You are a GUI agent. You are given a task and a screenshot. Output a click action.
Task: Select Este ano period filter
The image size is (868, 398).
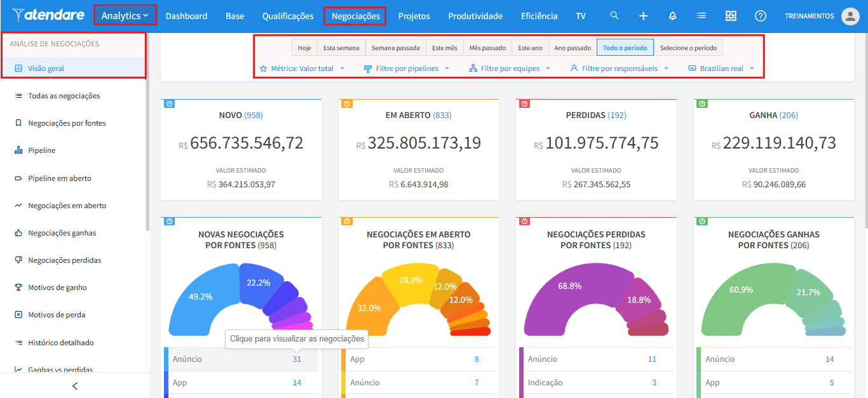[530, 48]
